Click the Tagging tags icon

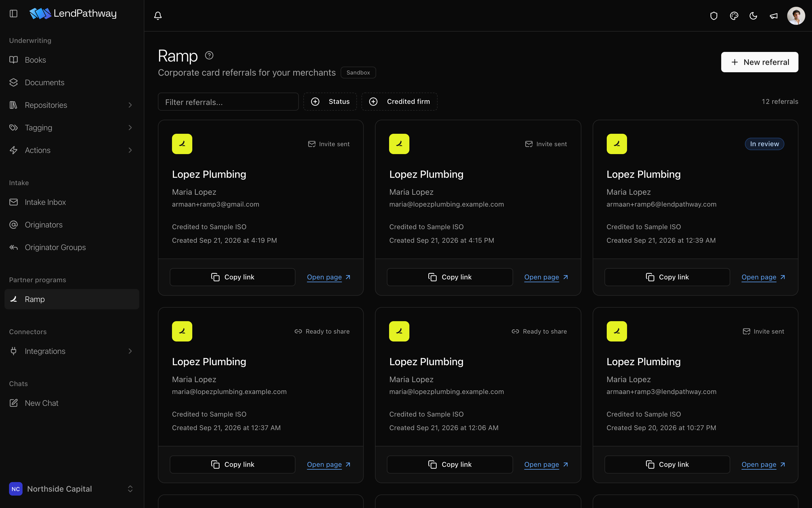click(x=14, y=128)
